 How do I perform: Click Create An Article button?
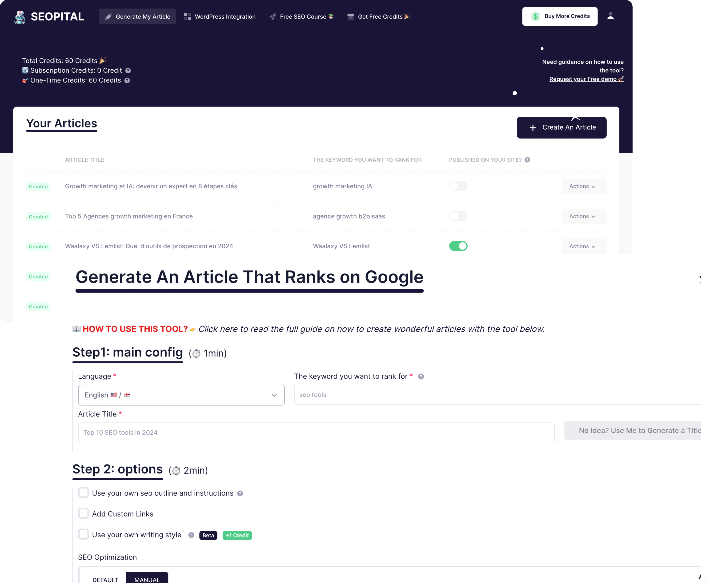tap(562, 128)
